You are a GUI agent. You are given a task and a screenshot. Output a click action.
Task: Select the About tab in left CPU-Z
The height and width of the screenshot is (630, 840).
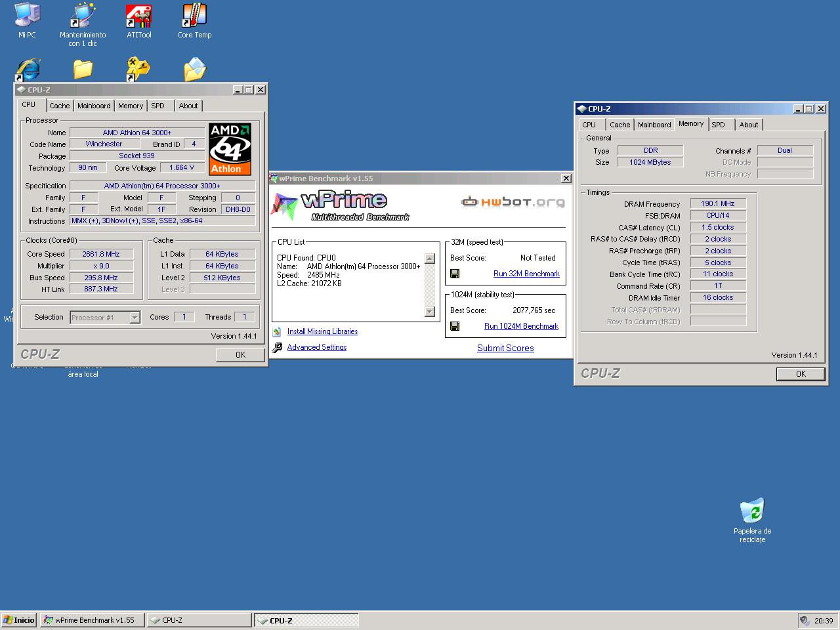click(188, 106)
